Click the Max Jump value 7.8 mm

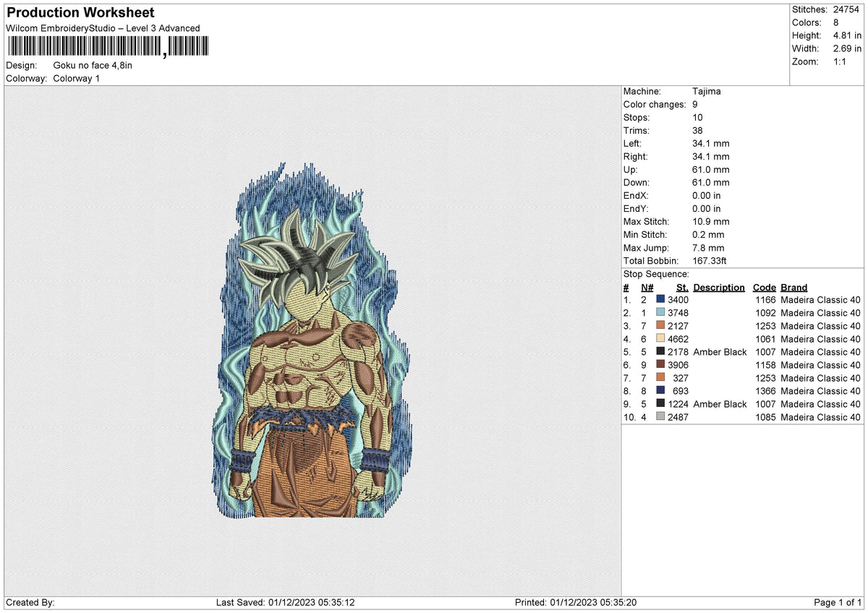click(x=708, y=247)
